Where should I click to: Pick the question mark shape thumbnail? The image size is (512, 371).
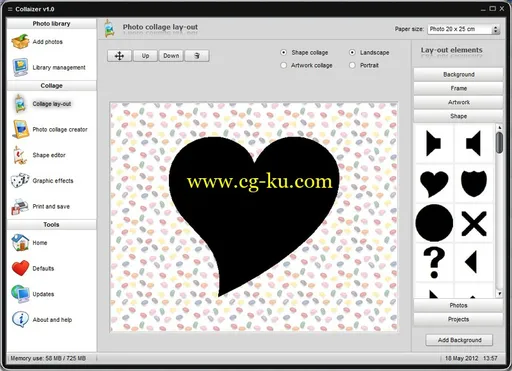[x=434, y=262]
